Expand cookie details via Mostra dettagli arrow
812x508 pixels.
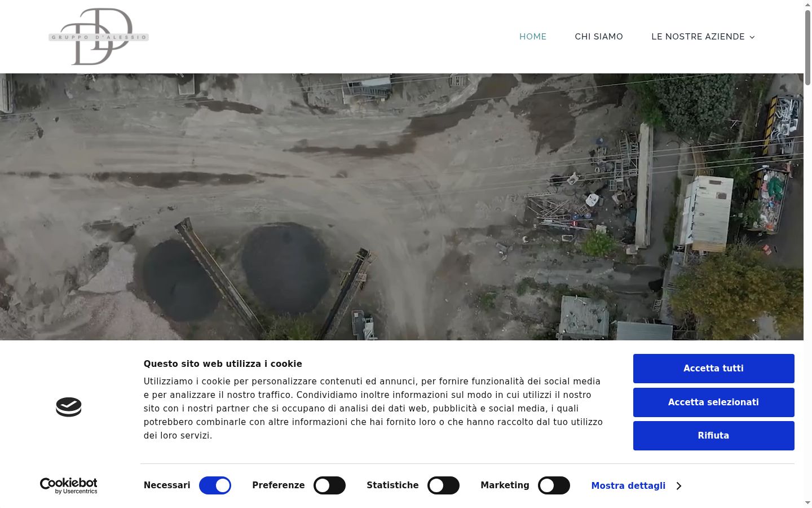pyautogui.click(x=678, y=486)
